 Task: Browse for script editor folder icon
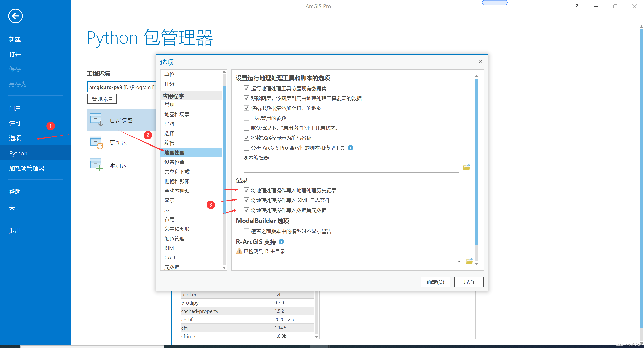pos(467,167)
